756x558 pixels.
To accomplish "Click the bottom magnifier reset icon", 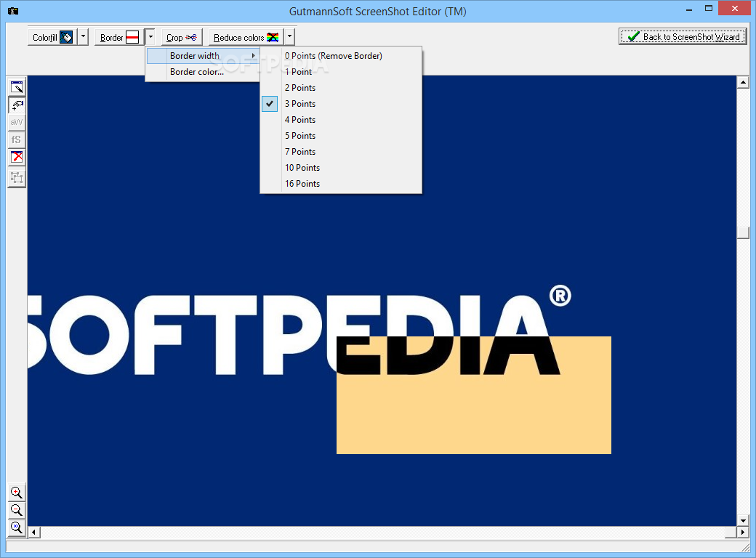I will (x=17, y=527).
